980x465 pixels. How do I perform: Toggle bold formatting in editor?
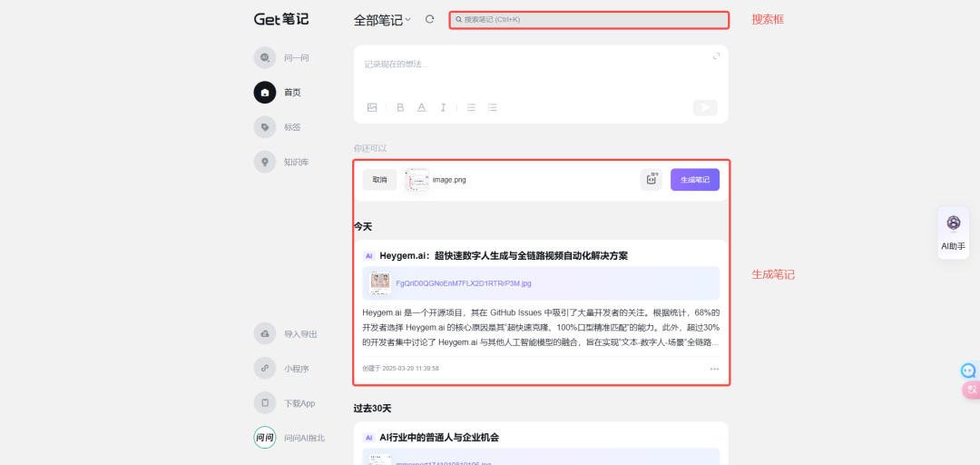coord(401,108)
